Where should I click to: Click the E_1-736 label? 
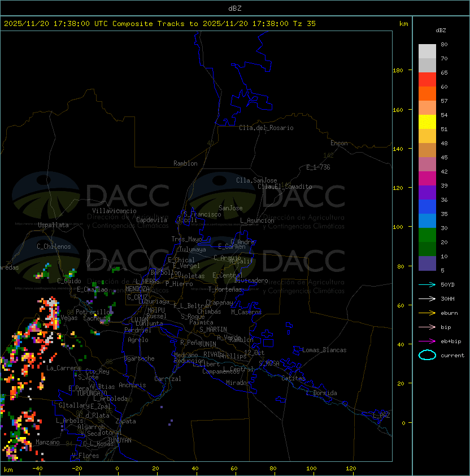point(318,167)
